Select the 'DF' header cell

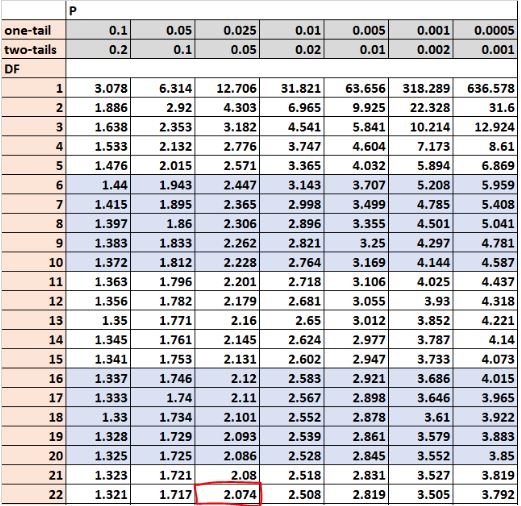coord(33,69)
